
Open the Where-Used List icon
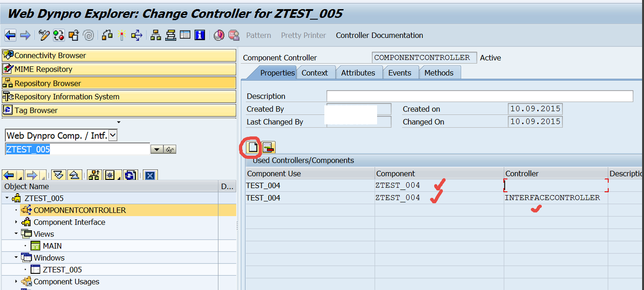tap(136, 35)
